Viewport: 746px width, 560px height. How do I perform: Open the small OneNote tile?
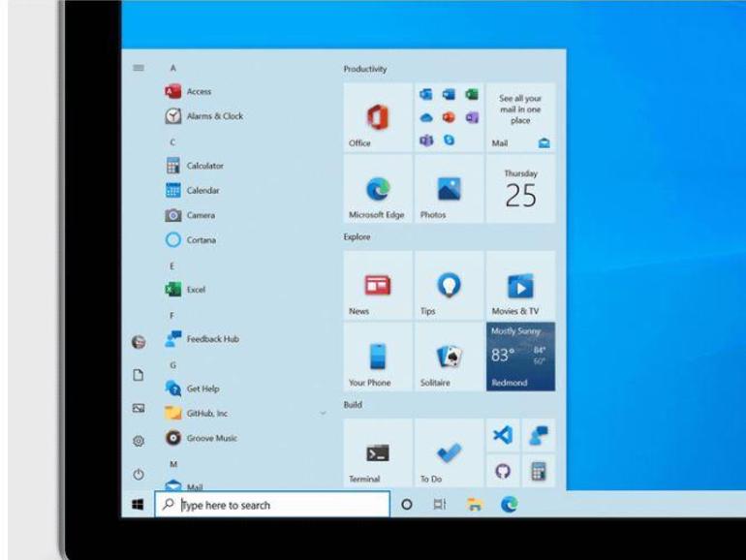pyautogui.click(x=472, y=117)
